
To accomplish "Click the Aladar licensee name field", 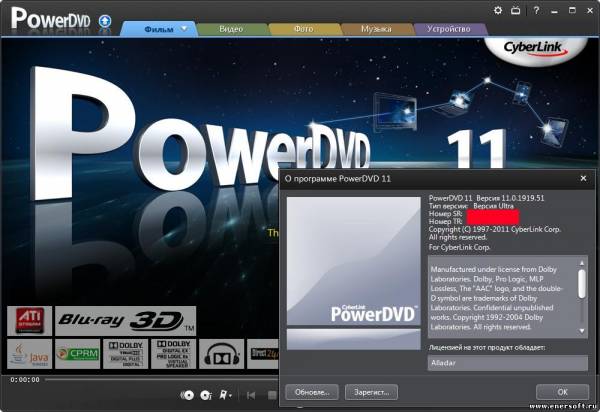I will (x=508, y=363).
